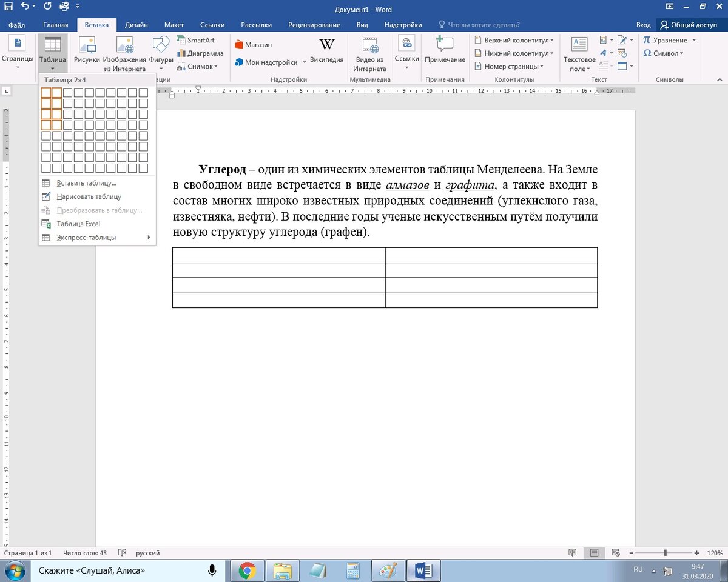Open the Магазин add-ins store
This screenshot has height=582, width=728.
point(254,45)
